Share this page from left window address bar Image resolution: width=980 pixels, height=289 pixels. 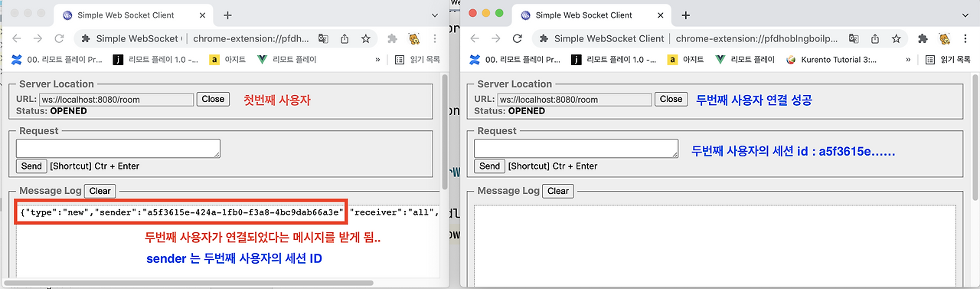point(345,38)
